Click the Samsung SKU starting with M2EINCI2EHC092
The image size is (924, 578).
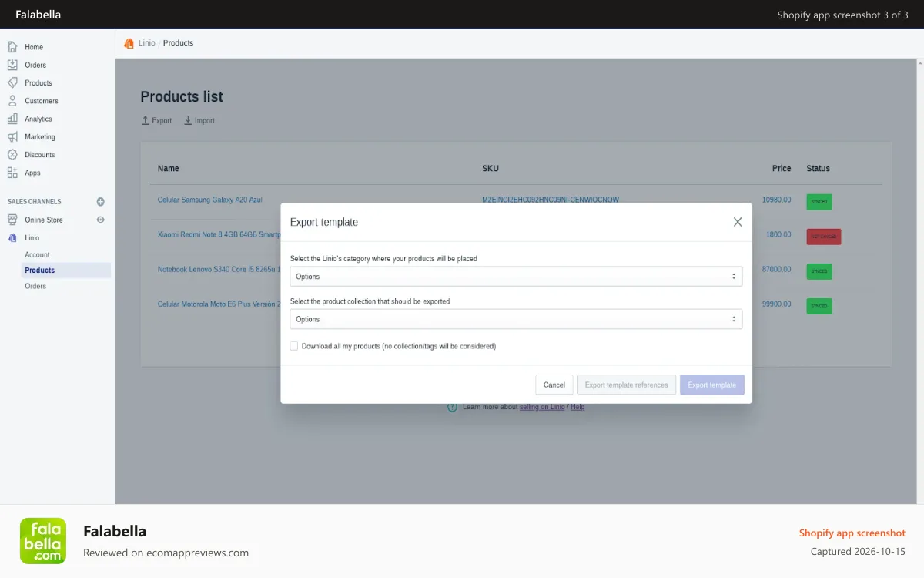pos(551,200)
